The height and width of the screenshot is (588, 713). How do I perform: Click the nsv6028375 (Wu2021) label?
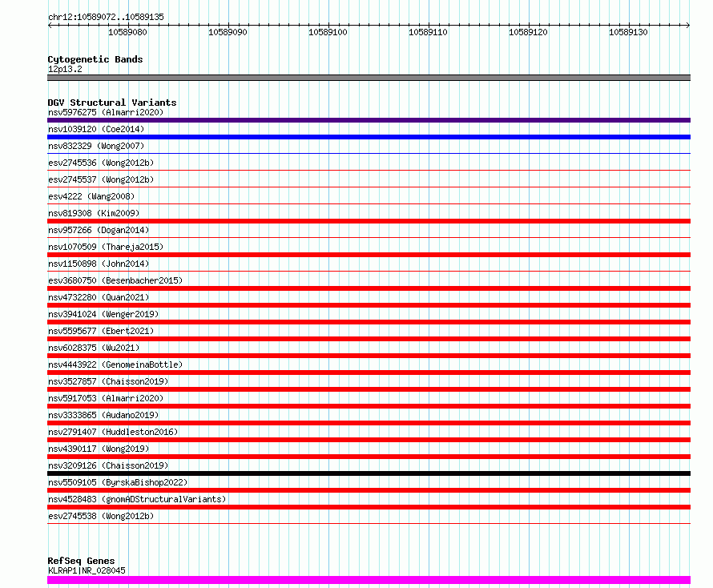(94, 348)
